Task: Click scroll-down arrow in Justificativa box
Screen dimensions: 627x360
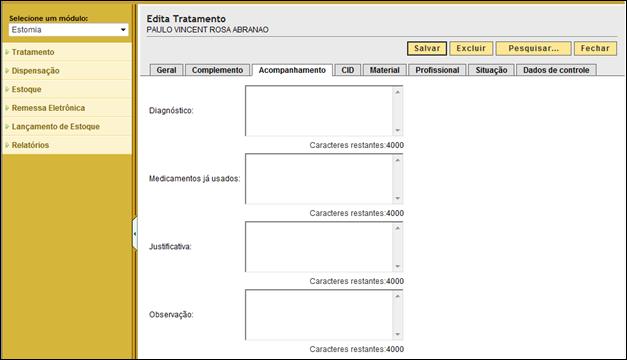Action: click(397, 266)
